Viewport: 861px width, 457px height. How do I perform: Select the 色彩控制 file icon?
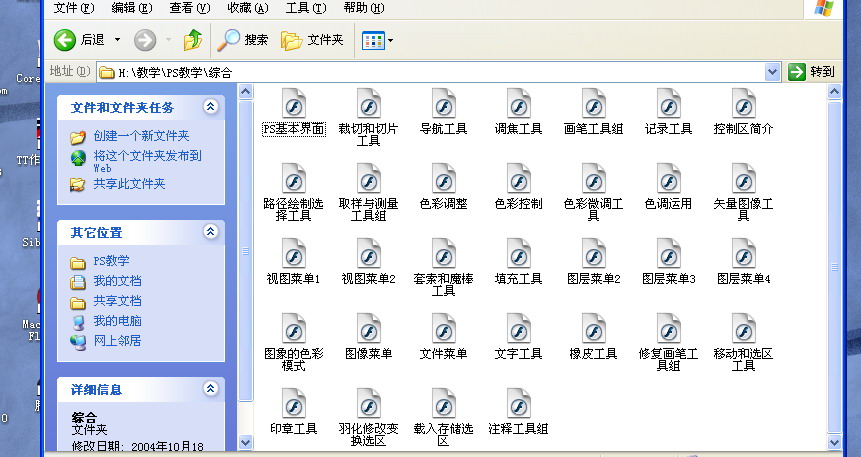(x=518, y=179)
